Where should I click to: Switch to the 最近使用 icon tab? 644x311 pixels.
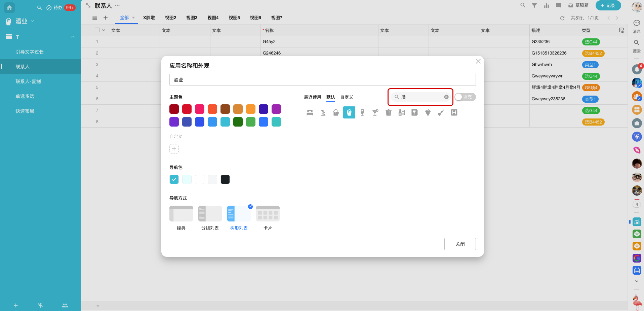coord(312,97)
